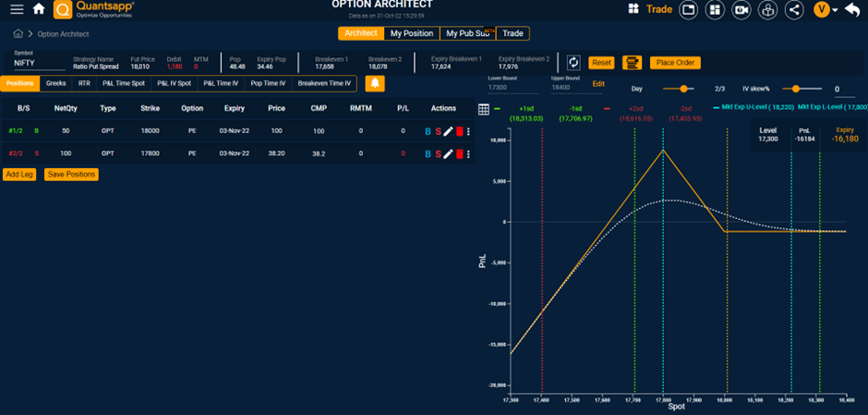
Task: Click the IV skew% slider handle
Action: [796, 89]
